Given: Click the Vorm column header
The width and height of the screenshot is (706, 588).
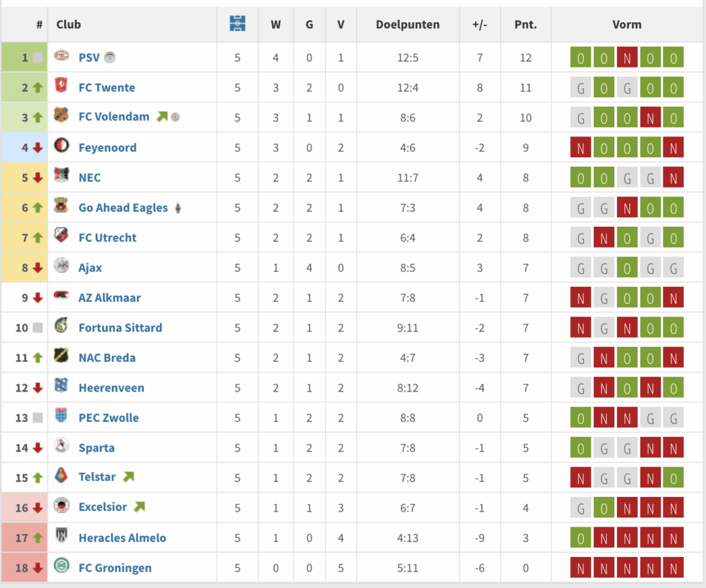Looking at the screenshot, I should [627, 23].
